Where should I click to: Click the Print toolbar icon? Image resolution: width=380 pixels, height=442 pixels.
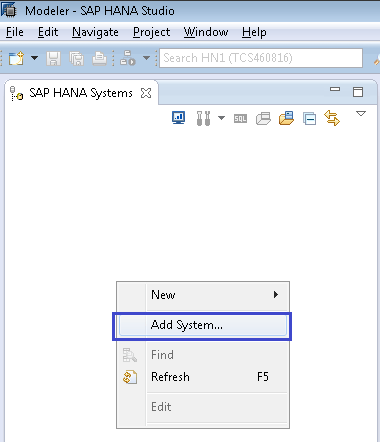(x=99, y=59)
